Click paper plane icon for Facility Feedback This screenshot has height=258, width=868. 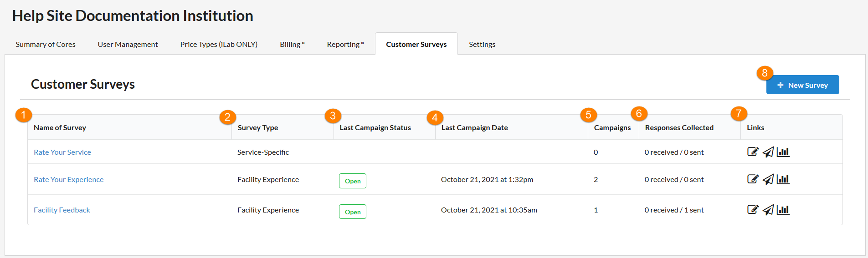pyautogui.click(x=768, y=210)
